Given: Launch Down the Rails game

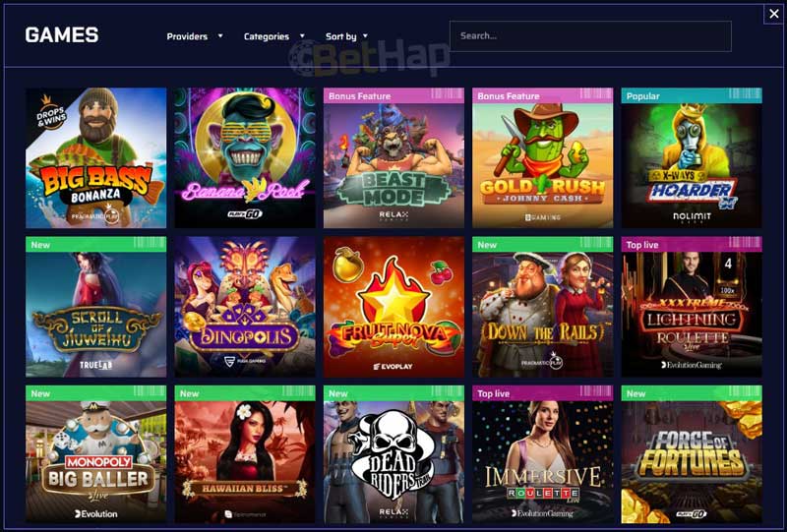Looking at the screenshot, I should (x=543, y=307).
